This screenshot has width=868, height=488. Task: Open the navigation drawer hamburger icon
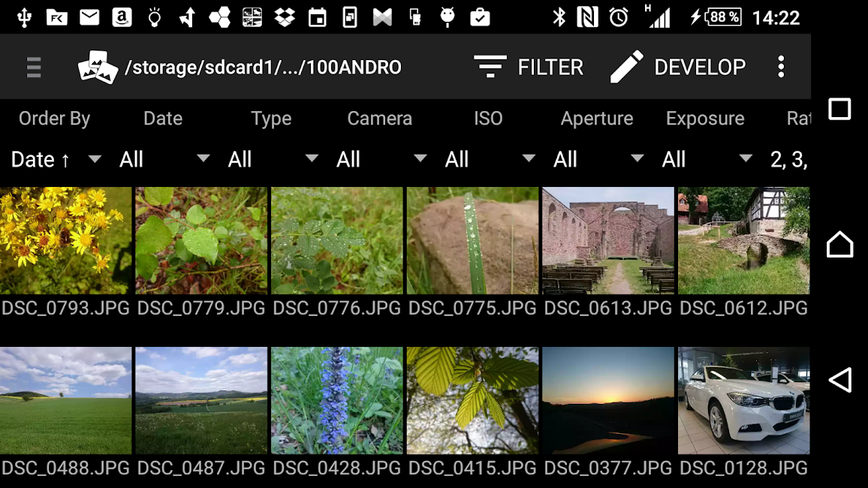[x=34, y=68]
